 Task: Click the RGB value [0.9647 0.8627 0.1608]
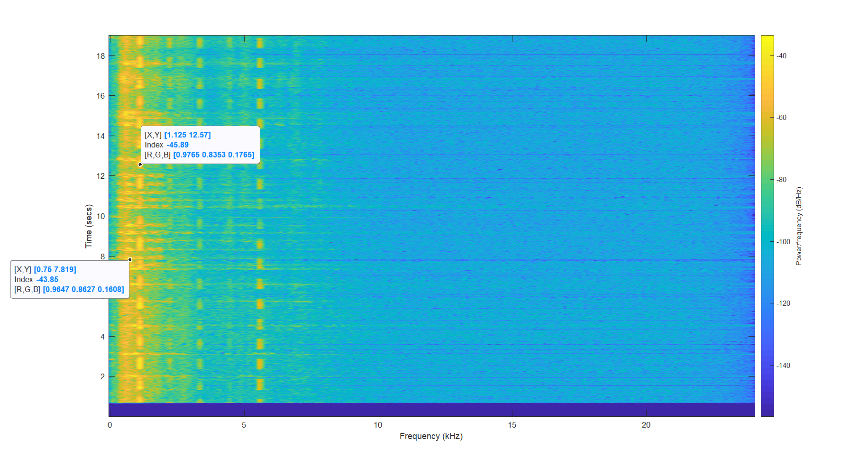tap(83, 290)
